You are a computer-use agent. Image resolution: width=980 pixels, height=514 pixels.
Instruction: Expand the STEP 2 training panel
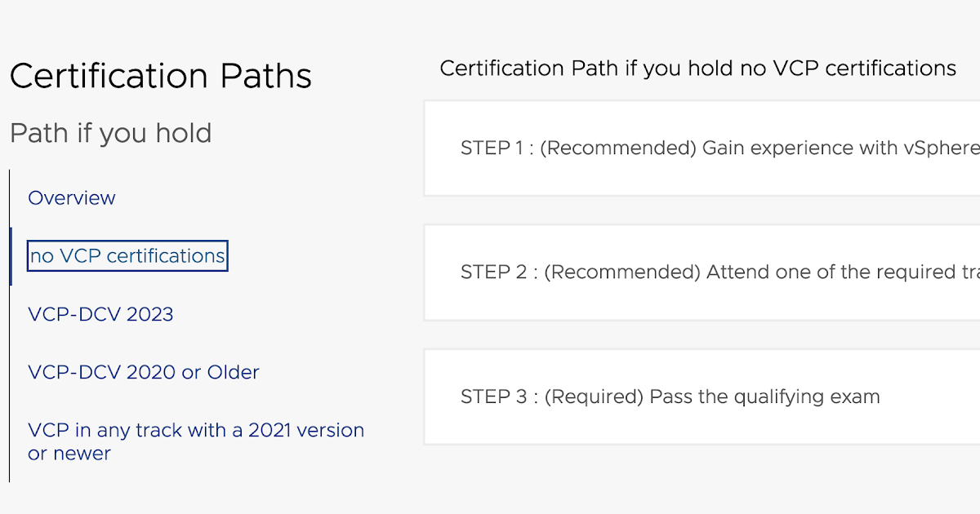701,273
